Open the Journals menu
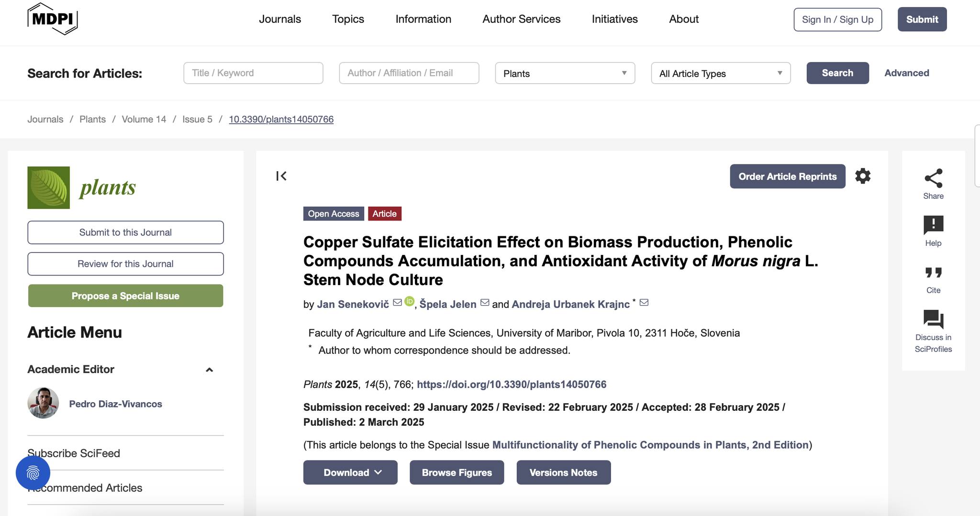 [280, 19]
